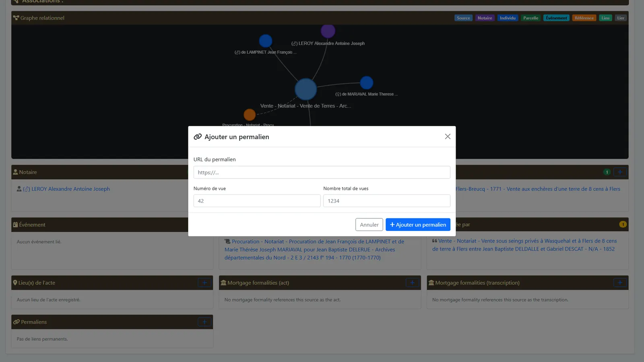Click the Graphe relationnel panel icon
This screenshot has height=362, width=644.
coord(16,18)
